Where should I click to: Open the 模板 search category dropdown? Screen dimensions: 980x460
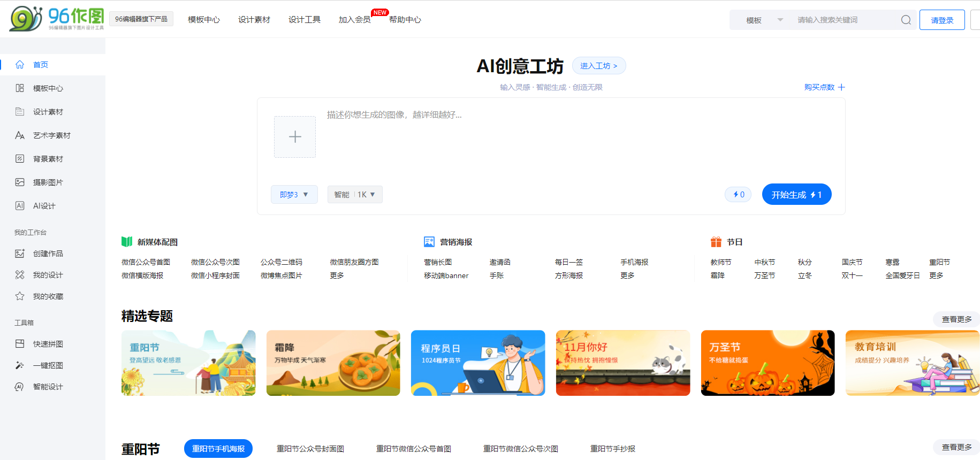(x=764, y=20)
